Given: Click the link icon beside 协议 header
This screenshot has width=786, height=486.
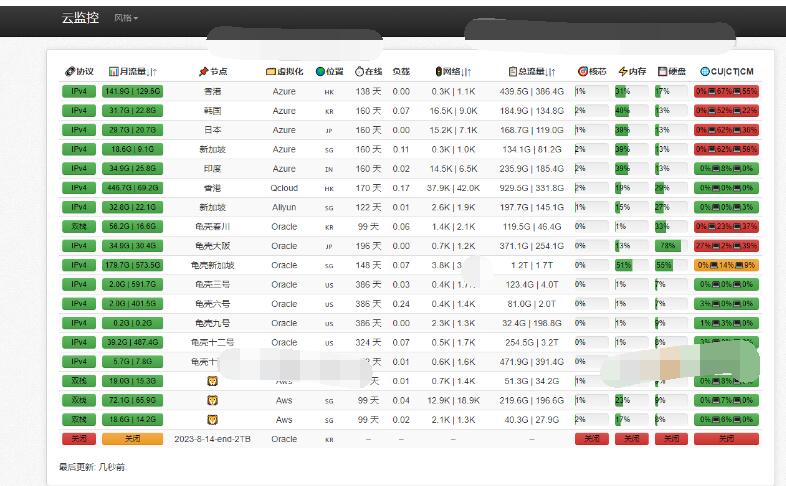Looking at the screenshot, I should [x=69, y=72].
